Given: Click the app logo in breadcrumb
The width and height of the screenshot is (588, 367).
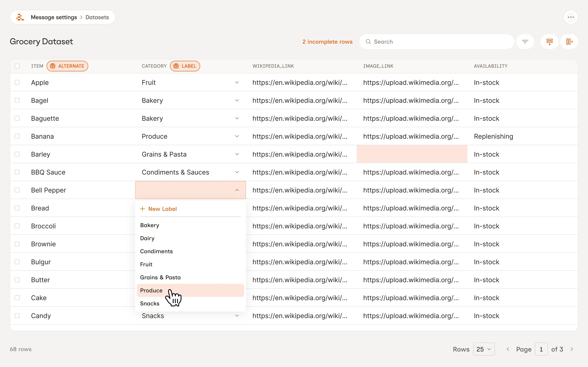Looking at the screenshot, I should 20,17.
